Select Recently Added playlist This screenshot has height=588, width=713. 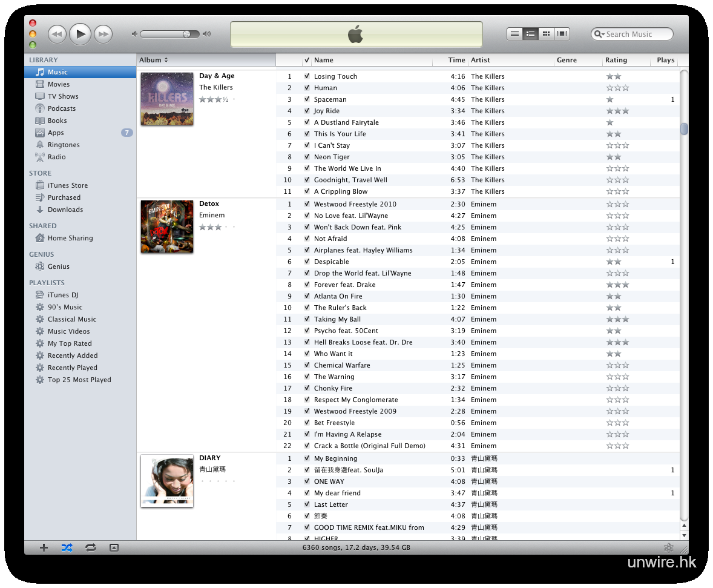[x=72, y=355]
